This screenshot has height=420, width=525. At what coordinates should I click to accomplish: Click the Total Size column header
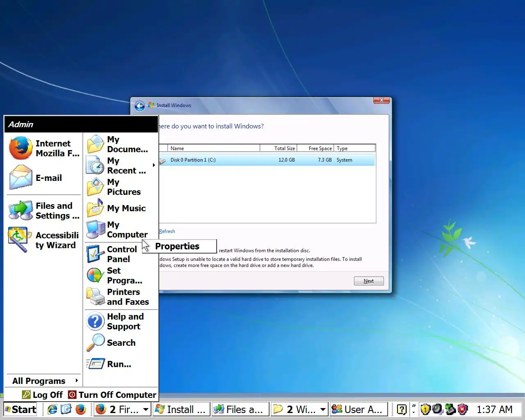coord(278,148)
